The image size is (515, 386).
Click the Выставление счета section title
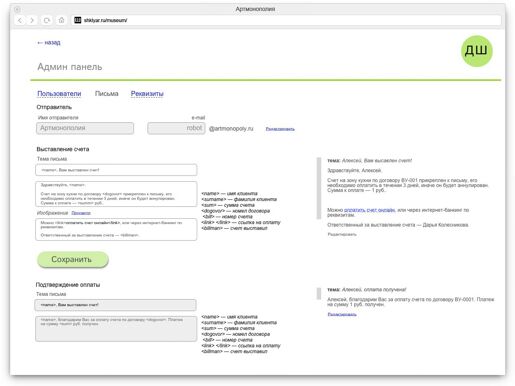(63, 149)
